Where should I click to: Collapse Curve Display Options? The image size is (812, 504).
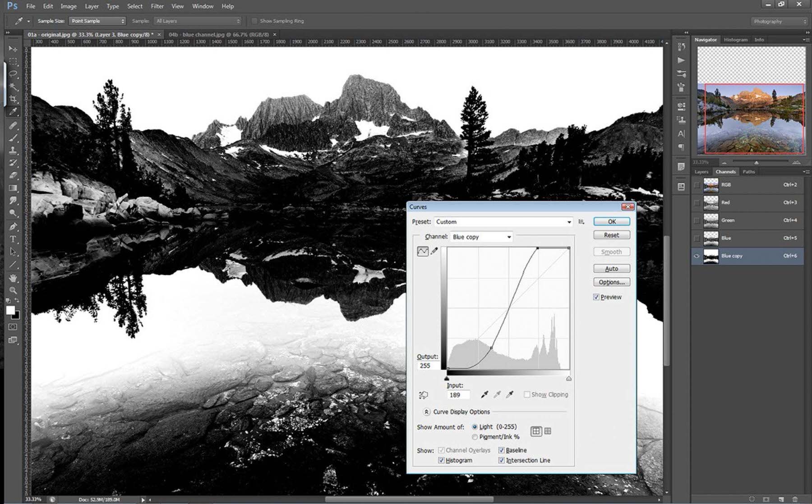click(x=426, y=412)
